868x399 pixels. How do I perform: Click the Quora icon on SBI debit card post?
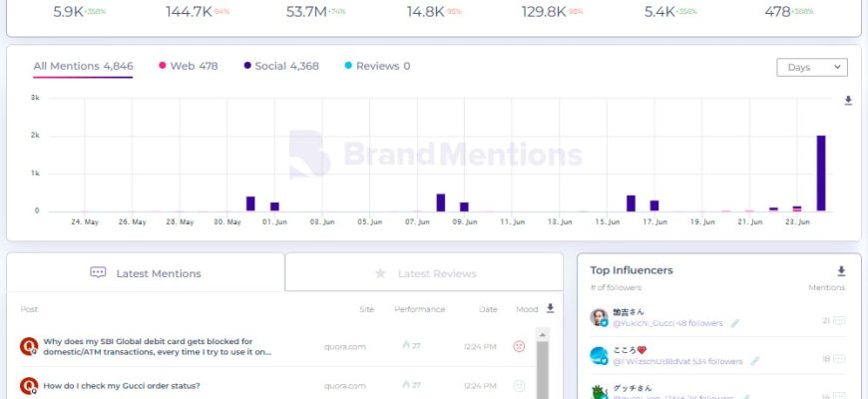click(x=29, y=346)
